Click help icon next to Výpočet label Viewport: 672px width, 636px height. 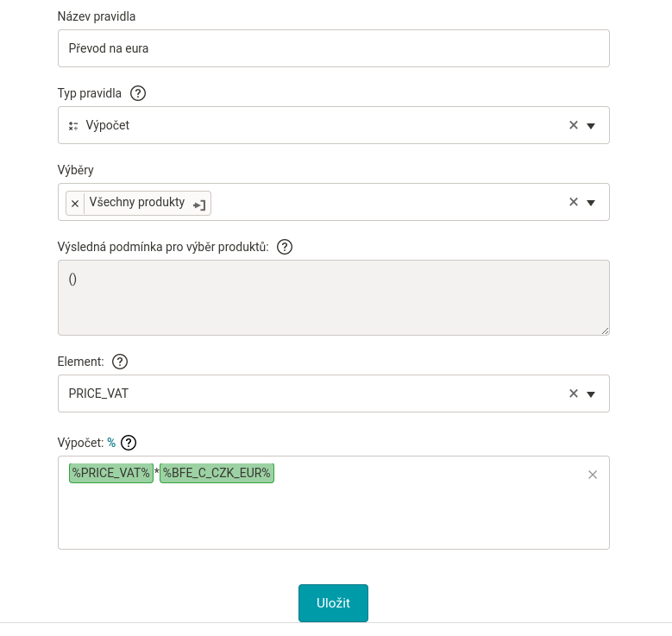tap(129, 443)
